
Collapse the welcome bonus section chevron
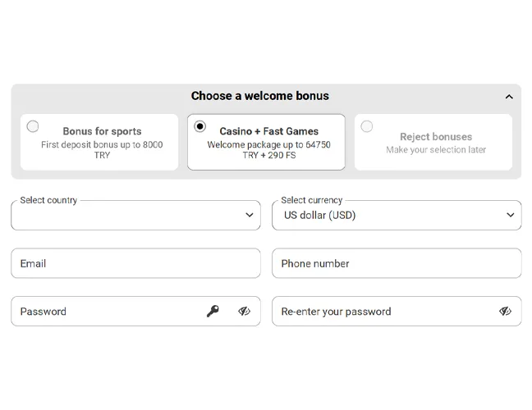(x=509, y=97)
